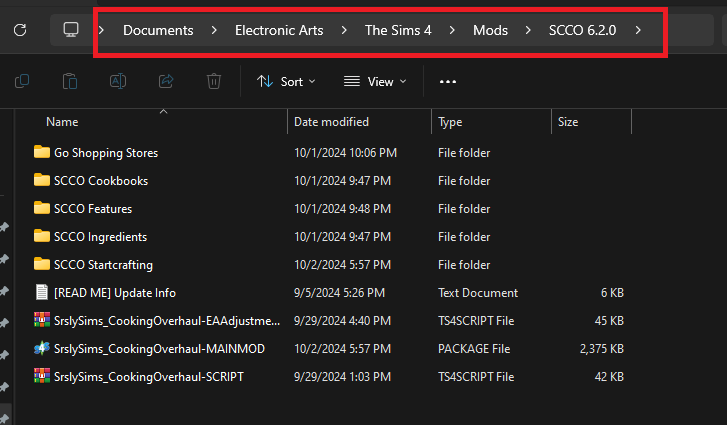The width and height of the screenshot is (727, 425).
Task: Open the See more ellipsis menu
Action: (448, 81)
